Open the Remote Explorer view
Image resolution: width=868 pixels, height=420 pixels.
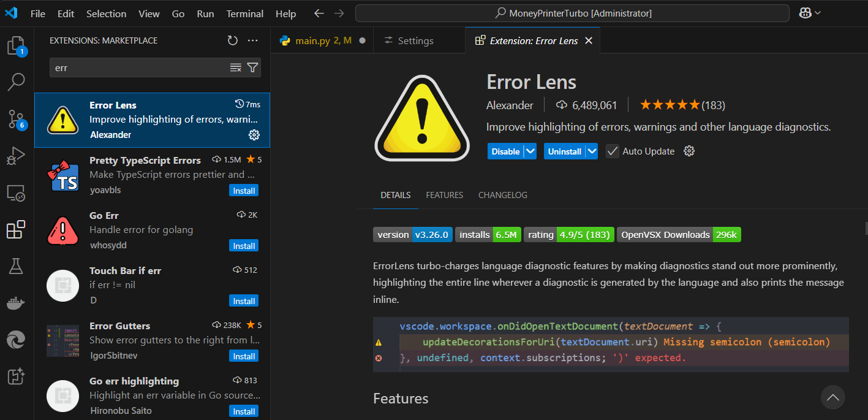[16, 193]
